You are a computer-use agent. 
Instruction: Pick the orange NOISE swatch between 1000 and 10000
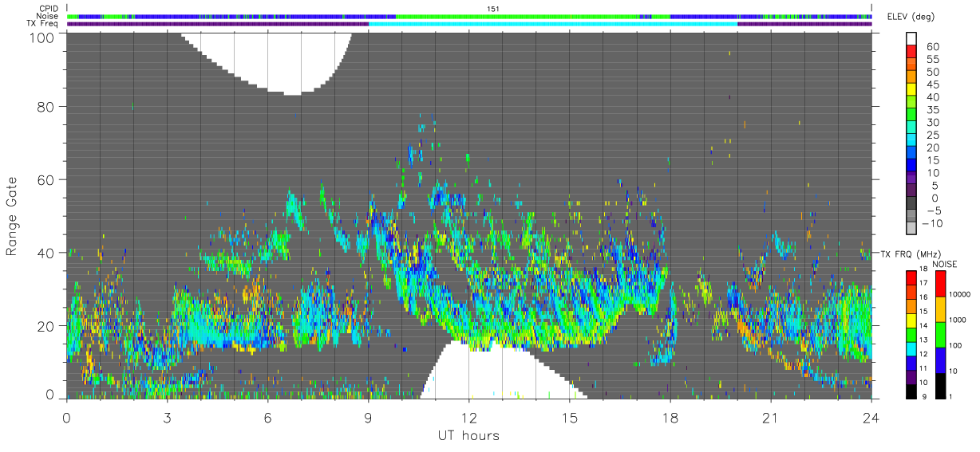click(939, 309)
